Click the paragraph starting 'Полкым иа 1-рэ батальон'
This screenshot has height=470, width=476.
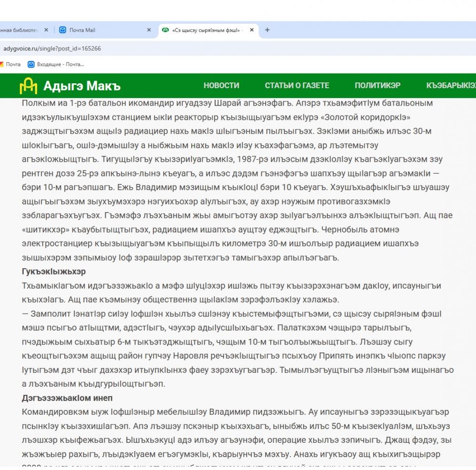(x=238, y=180)
